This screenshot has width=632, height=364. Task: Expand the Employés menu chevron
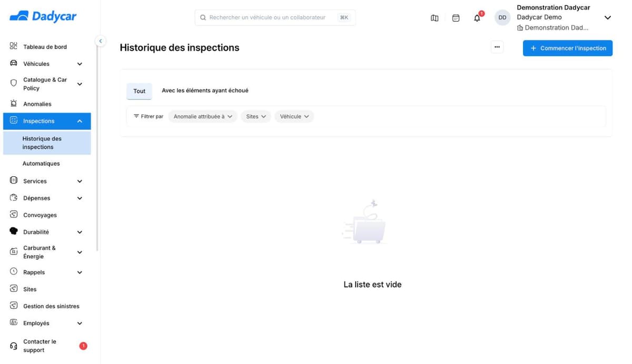tap(80, 323)
